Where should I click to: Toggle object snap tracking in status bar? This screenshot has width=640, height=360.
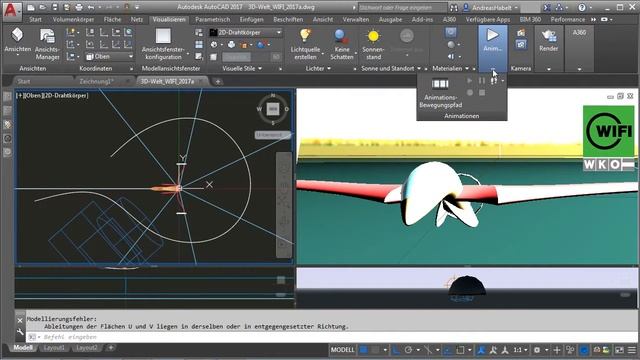448,350
